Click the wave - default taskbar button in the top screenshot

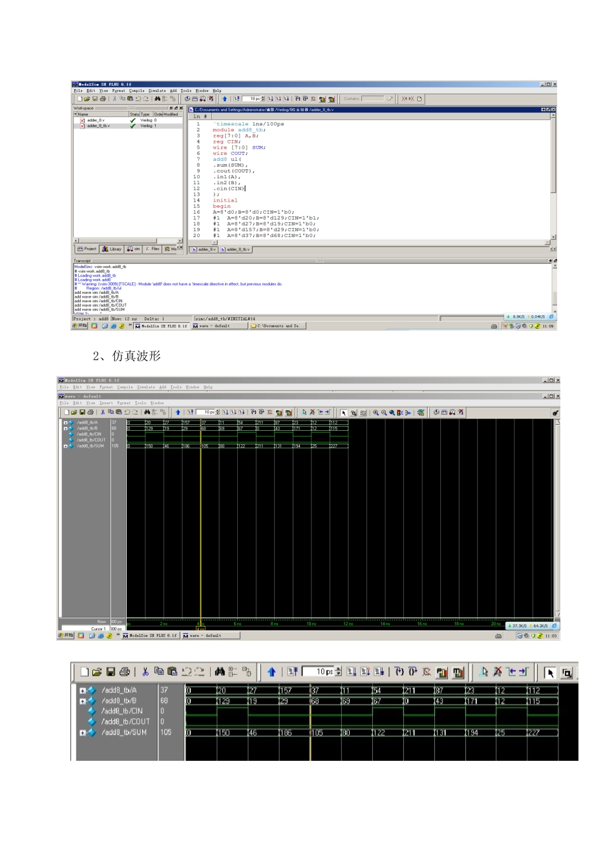pos(220,326)
